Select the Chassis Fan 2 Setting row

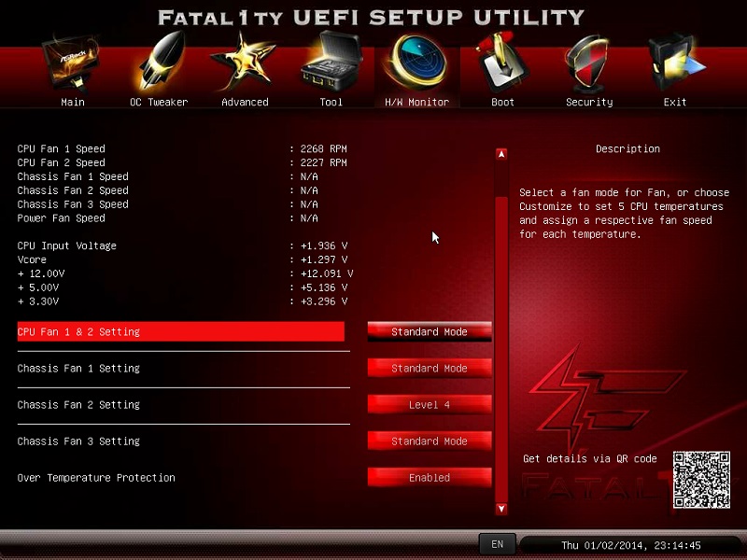click(180, 404)
